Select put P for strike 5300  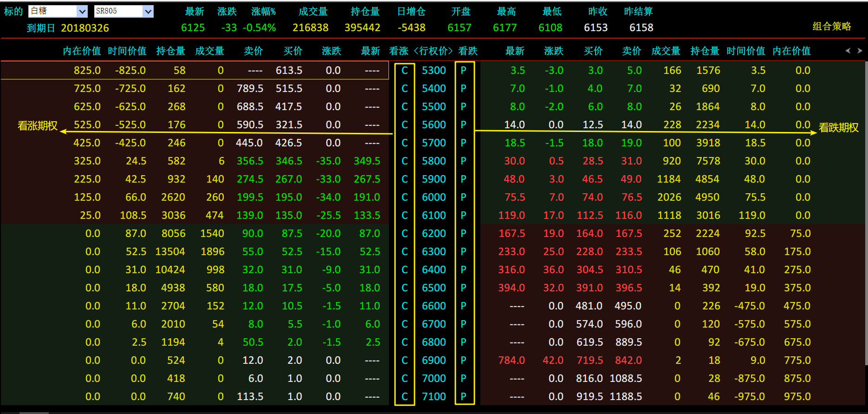tap(463, 71)
